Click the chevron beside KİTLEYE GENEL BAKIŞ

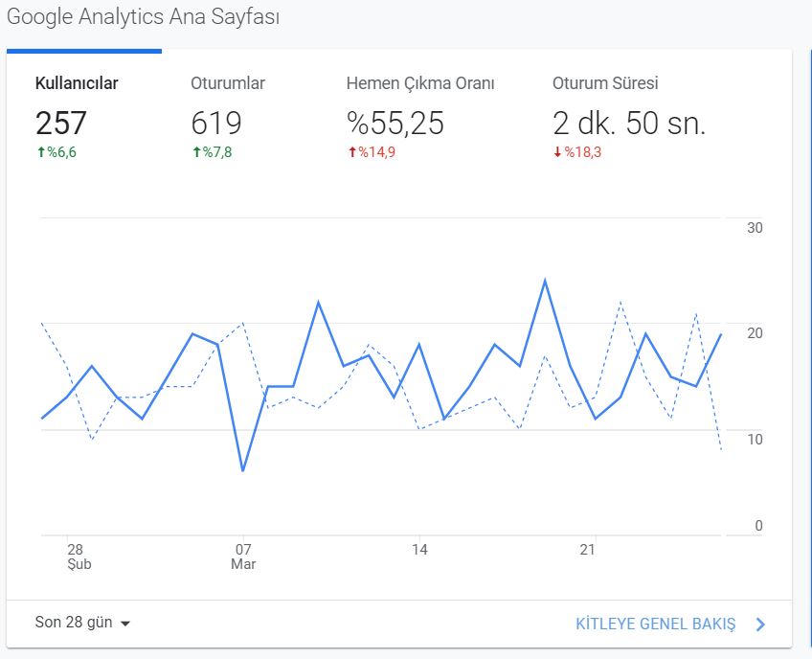(x=759, y=625)
